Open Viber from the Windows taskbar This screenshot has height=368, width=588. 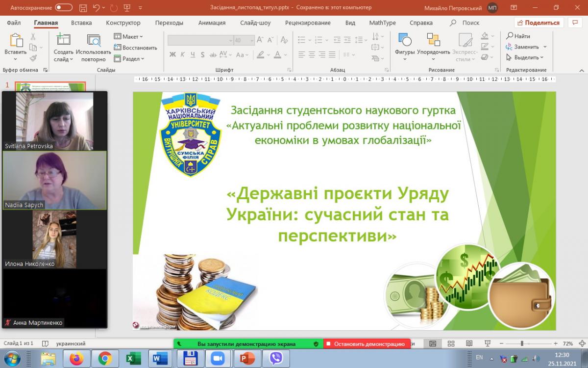tap(276, 359)
